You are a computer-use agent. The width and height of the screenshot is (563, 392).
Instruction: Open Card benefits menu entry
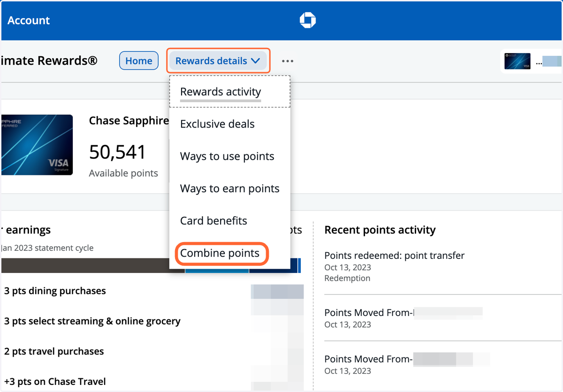pos(213,221)
